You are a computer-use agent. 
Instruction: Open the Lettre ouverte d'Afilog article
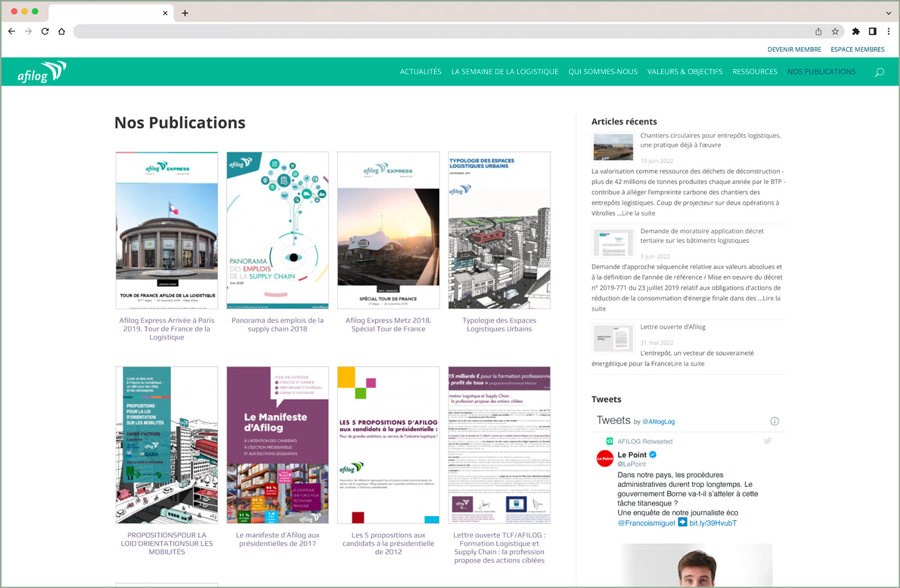[x=673, y=327]
